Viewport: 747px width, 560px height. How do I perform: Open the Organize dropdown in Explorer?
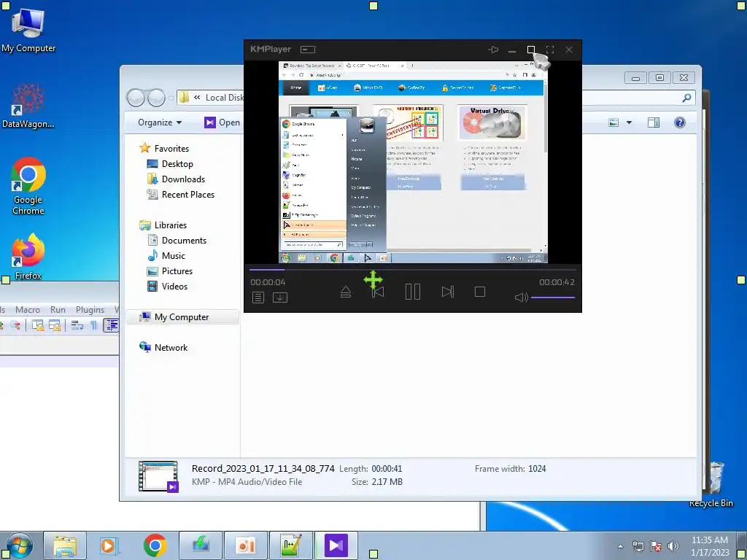click(160, 122)
